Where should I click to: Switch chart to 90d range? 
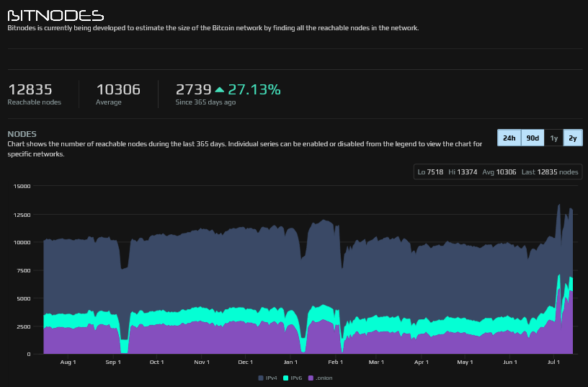(533, 138)
